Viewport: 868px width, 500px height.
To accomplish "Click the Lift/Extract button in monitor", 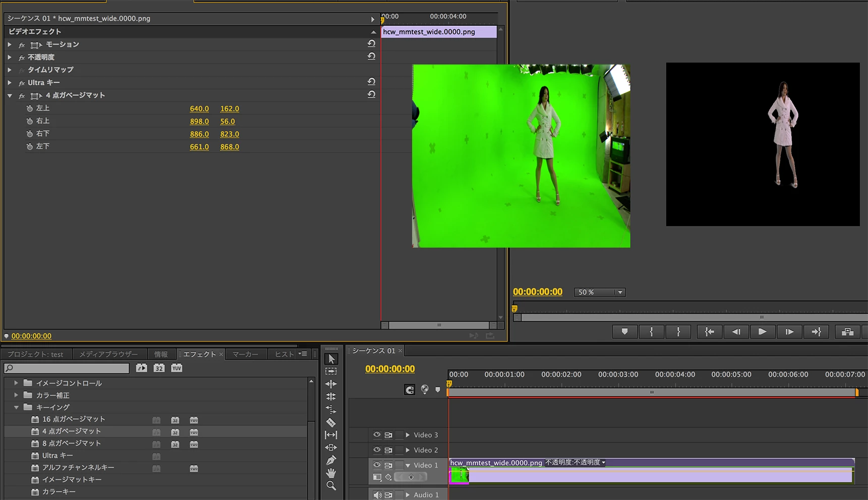I will point(847,332).
